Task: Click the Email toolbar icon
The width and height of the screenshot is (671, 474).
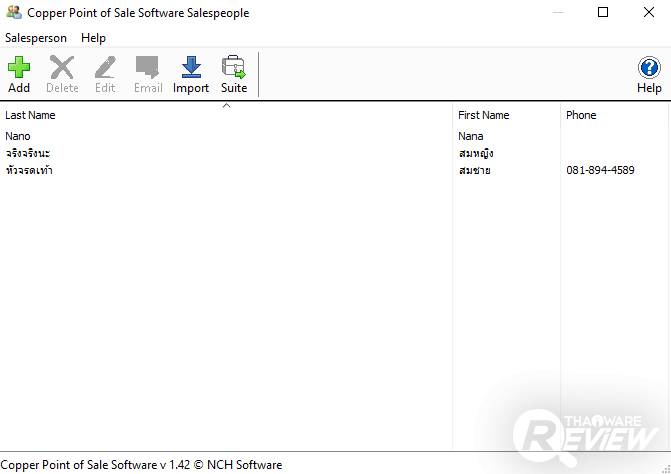Action: click(148, 68)
